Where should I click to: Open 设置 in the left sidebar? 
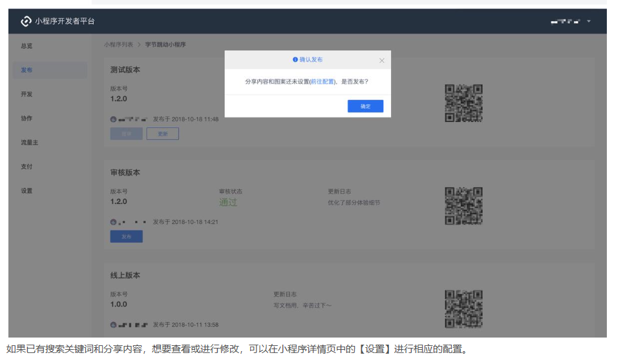(x=26, y=191)
